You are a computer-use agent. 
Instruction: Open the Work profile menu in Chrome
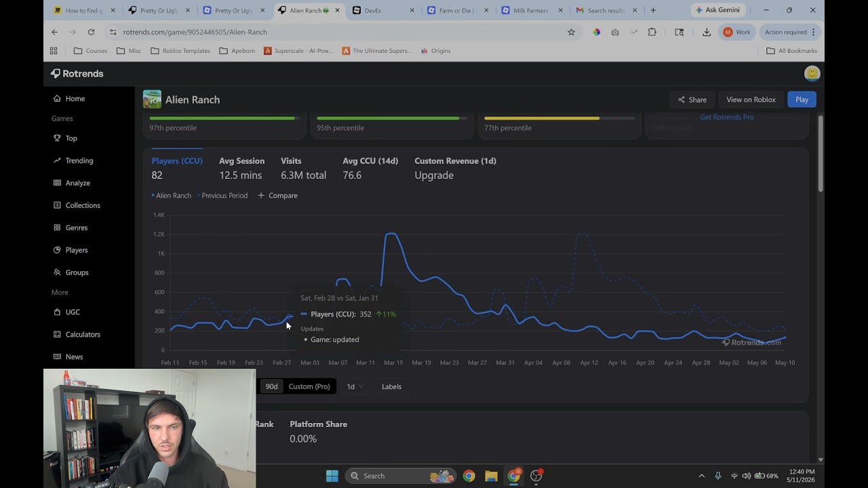pyautogui.click(x=737, y=32)
